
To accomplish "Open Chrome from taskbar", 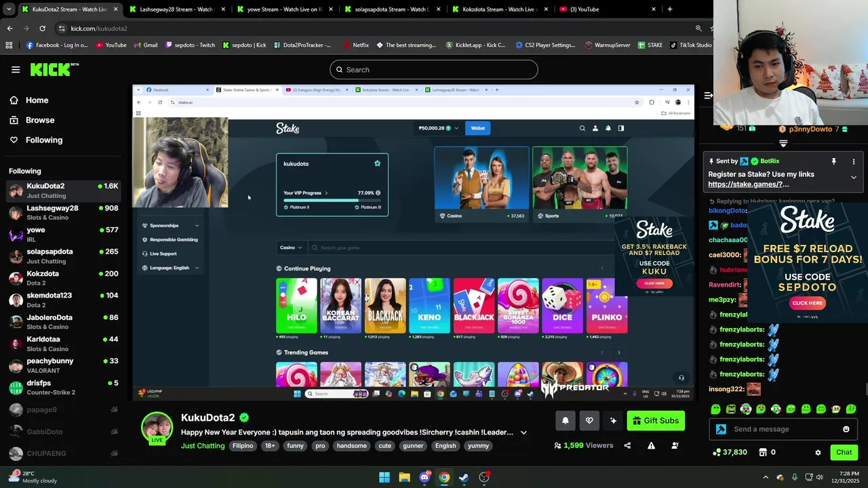I will pos(443,477).
